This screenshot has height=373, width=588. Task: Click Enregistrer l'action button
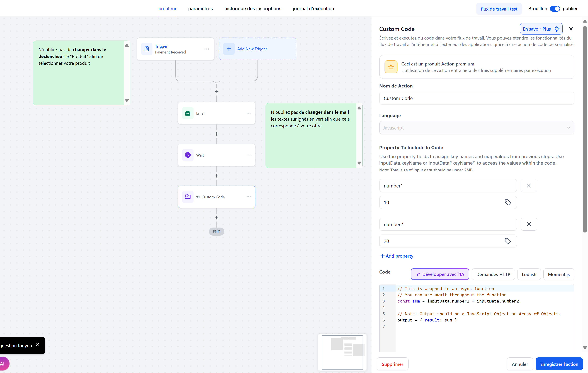[x=559, y=364]
